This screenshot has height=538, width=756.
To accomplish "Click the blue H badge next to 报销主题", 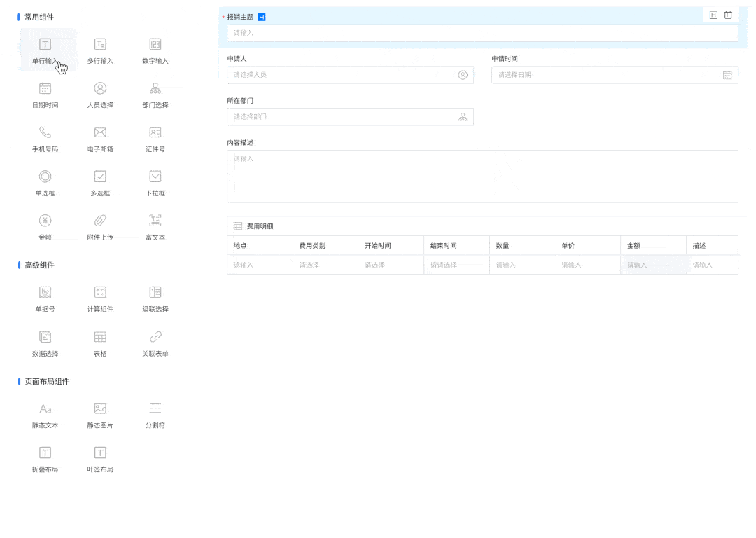I will pos(262,18).
